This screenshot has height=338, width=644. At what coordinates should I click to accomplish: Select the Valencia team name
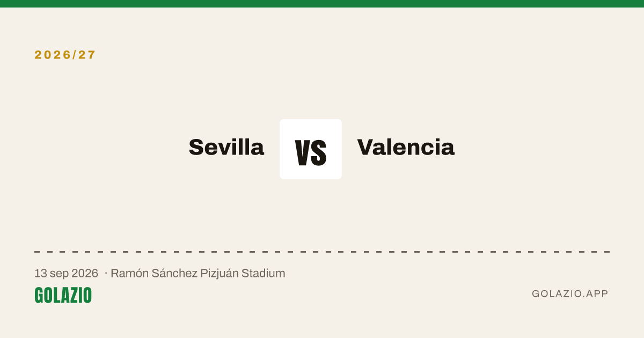point(406,147)
